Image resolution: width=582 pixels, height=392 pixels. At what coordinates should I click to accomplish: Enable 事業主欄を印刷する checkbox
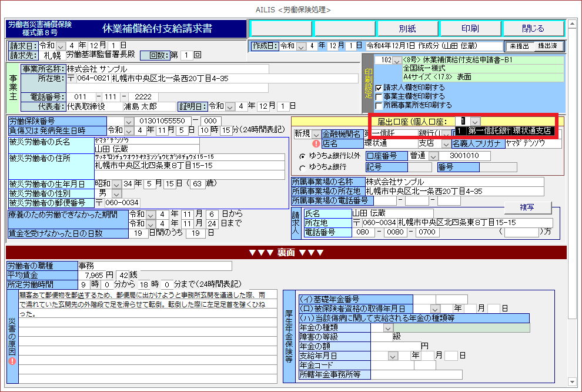(x=379, y=96)
